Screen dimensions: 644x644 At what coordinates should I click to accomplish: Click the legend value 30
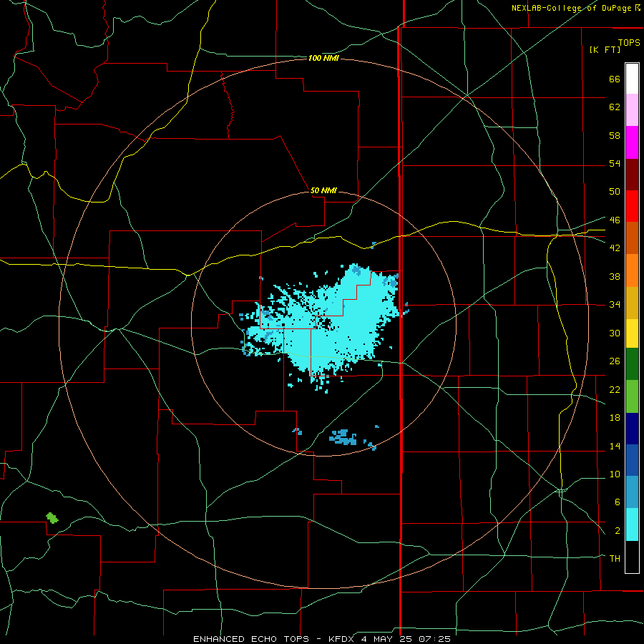click(x=615, y=333)
